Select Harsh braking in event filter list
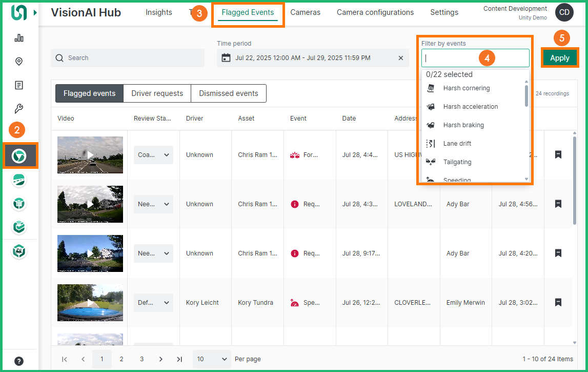Viewport: 588px width, 372px height. click(x=463, y=125)
